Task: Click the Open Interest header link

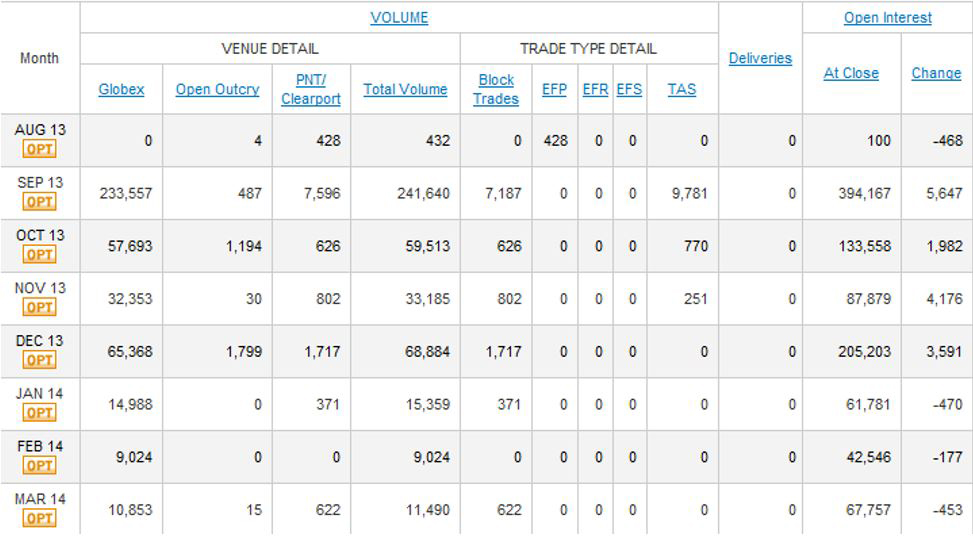Action: (x=887, y=17)
